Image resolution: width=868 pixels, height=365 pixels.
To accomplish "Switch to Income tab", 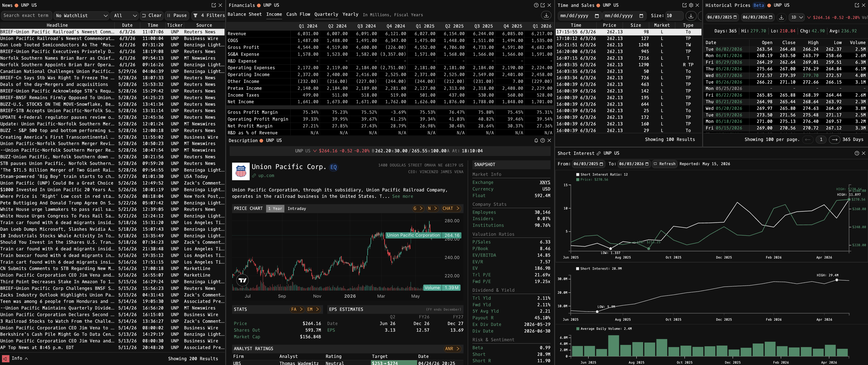I will (274, 14).
